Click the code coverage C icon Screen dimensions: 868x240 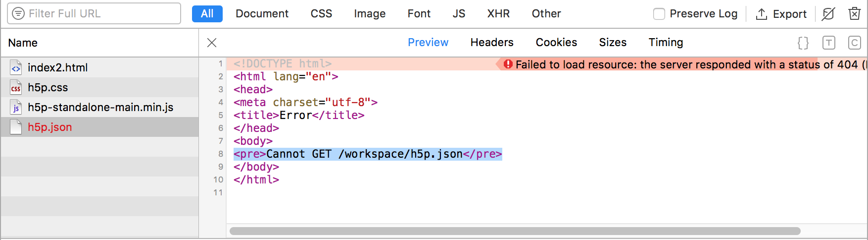[854, 43]
